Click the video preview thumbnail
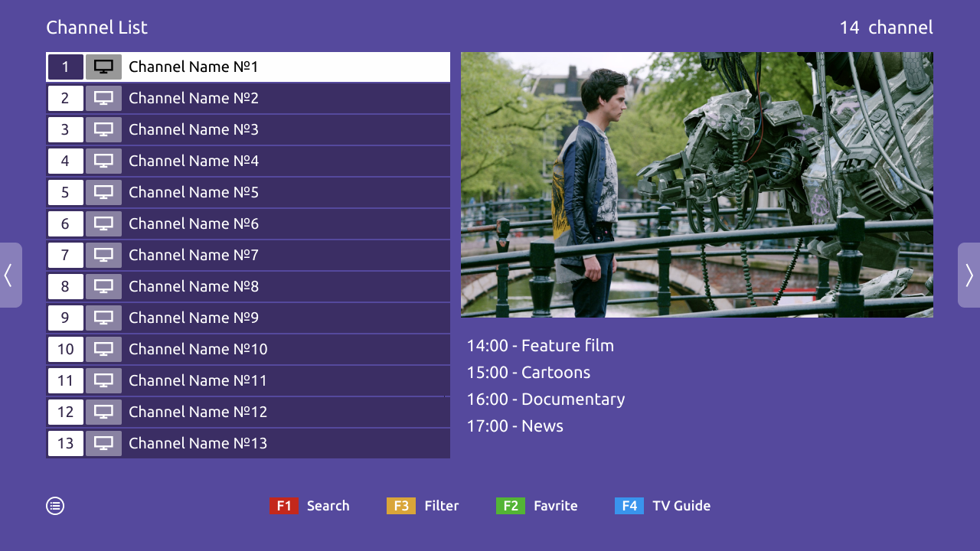The width and height of the screenshot is (980, 551). [697, 184]
